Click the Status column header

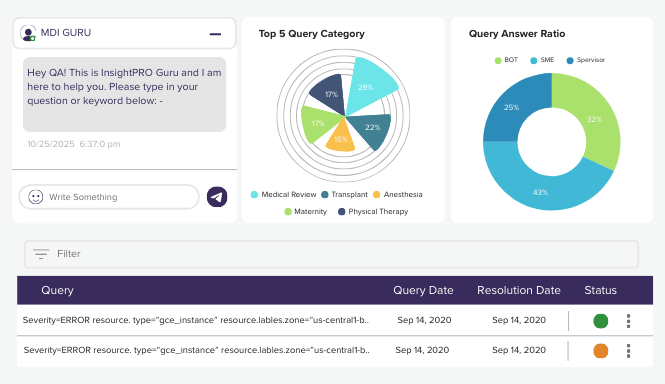[x=601, y=290]
